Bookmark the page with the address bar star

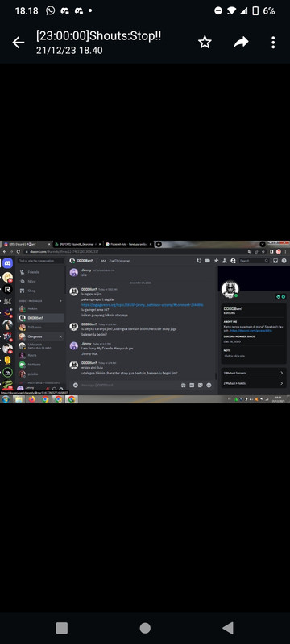[x=263, y=251]
